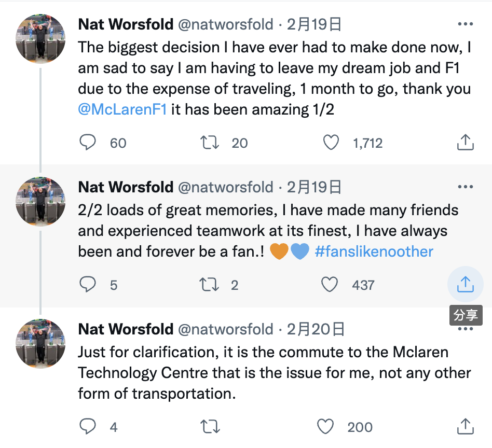Open the #fanslikenoother hashtag
This screenshot has width=492, height=448.
(x=374, y=251)
